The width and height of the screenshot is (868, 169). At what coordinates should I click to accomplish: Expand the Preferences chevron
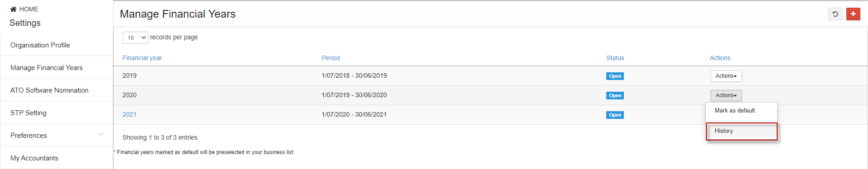[x=101, y=134]
